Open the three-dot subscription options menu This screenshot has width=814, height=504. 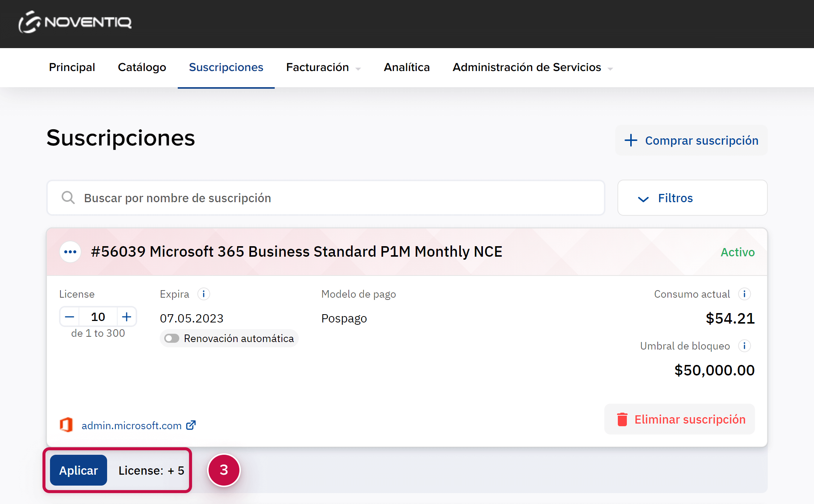[70, 252]
